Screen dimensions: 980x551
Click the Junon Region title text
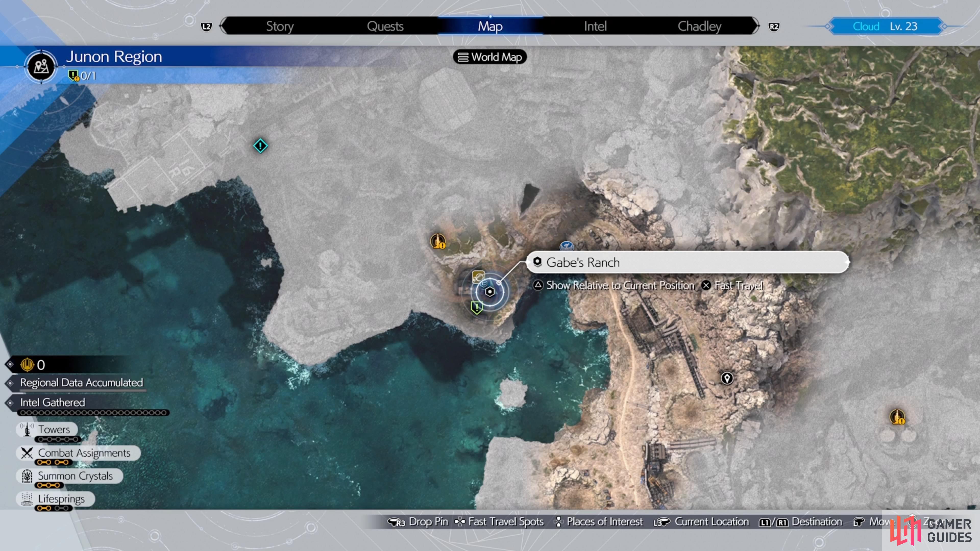click(x=114, y=57)
